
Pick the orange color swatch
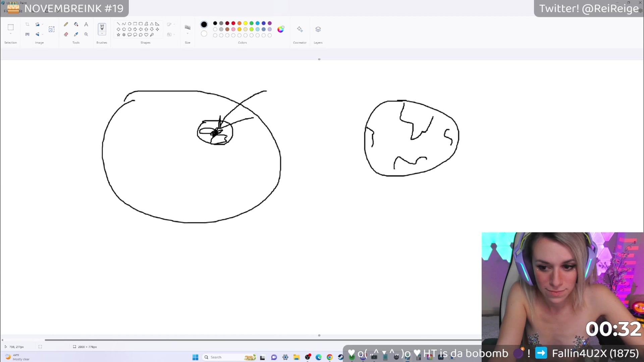239,23
